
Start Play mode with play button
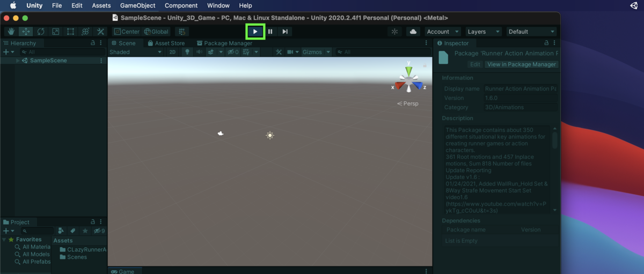point(255,32)
